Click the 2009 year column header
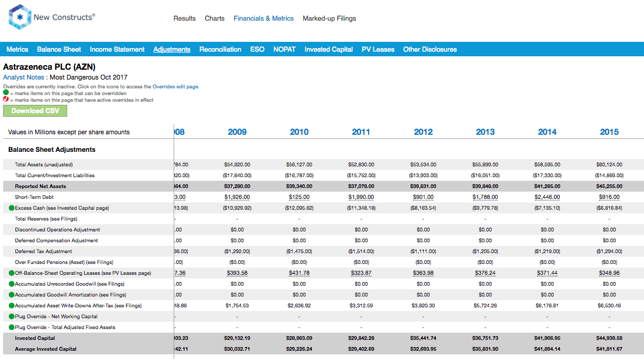 (x=237, y=132)
